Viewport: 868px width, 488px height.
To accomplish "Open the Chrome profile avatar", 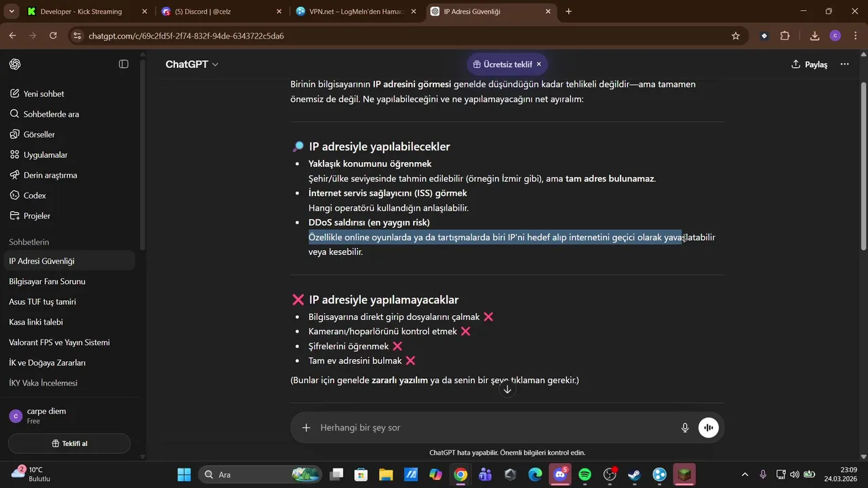I will (835, 36).
